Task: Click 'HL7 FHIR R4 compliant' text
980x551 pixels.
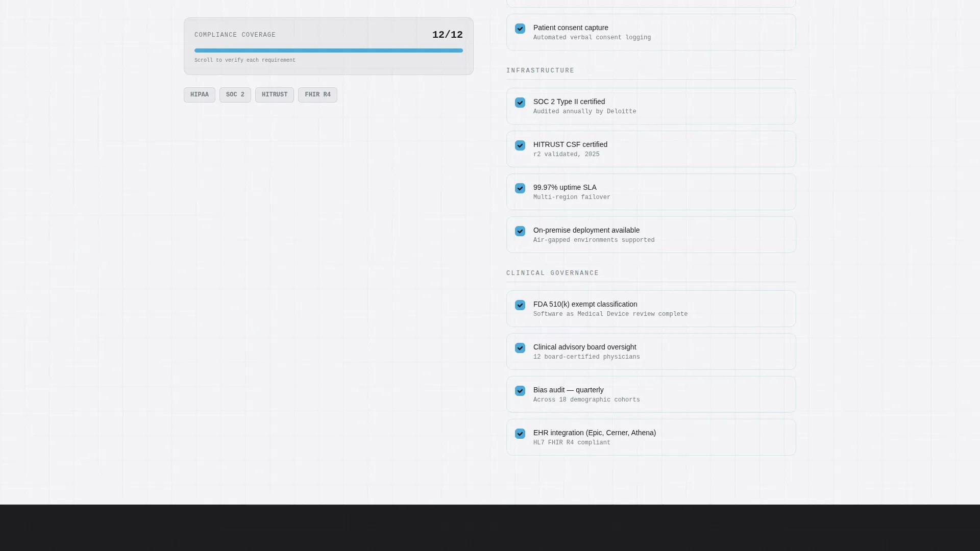Action: (x=572, y=443)
